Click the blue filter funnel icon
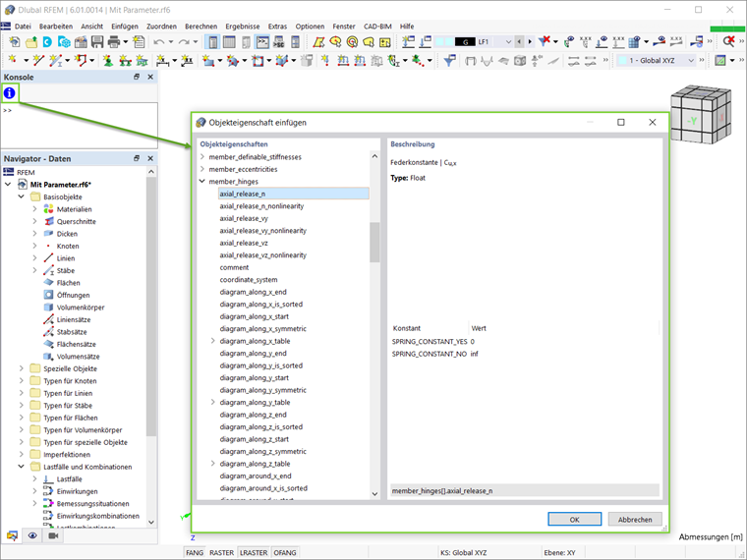The width and height of the screenshot is (747, 560). [x=449, y=61]
